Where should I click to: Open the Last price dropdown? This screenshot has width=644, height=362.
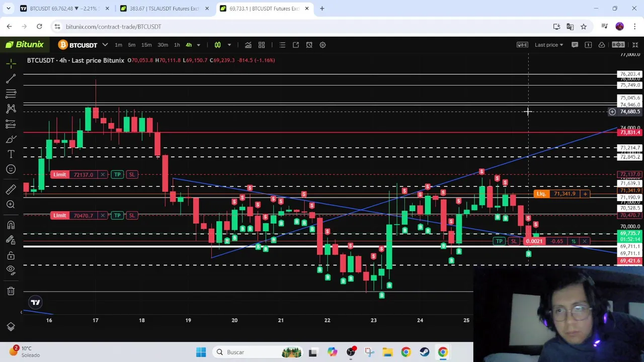[x=549, y=45]
